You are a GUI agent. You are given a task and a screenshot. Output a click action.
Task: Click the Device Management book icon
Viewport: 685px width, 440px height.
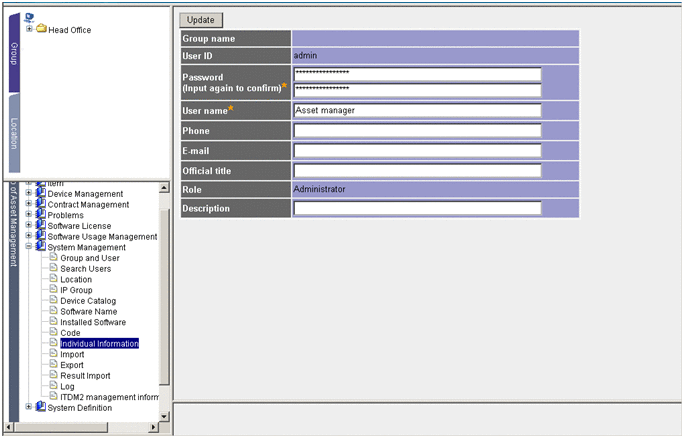tap(41, 194)
